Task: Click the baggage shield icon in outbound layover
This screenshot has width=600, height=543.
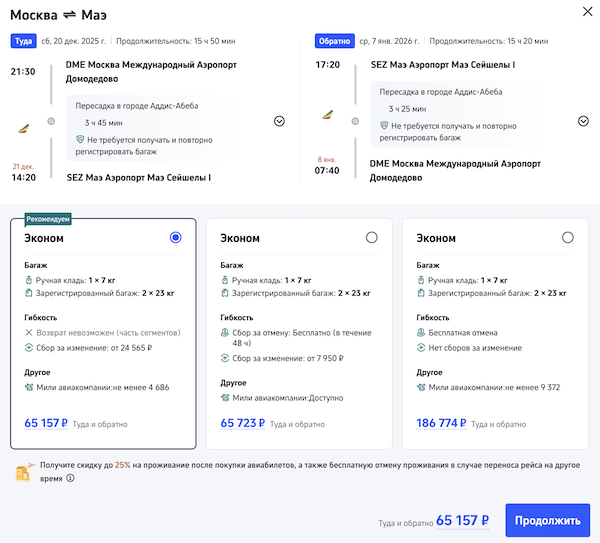Action: [x=81, y=139]
